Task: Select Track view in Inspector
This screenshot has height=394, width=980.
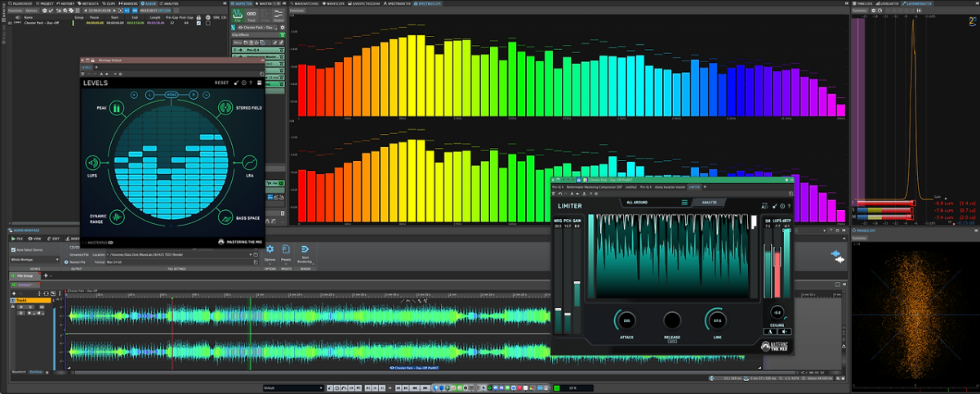Action: tap(251, 16)
